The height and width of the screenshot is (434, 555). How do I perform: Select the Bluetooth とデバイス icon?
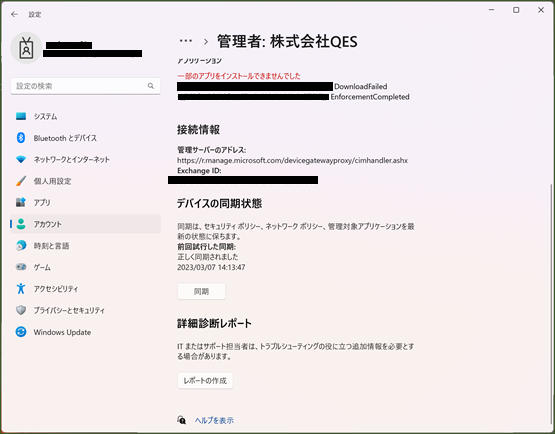tap(21, 138)
